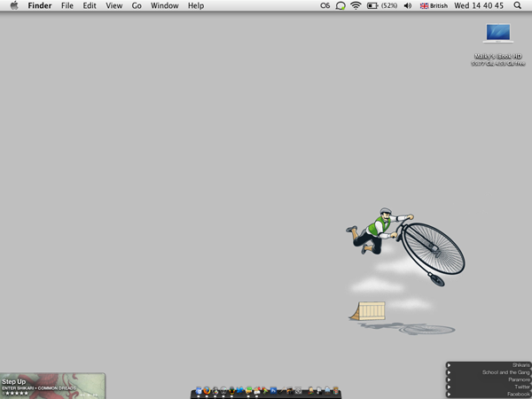Open the Dock icon right of Firefox
532x399 pixels.
215,391
